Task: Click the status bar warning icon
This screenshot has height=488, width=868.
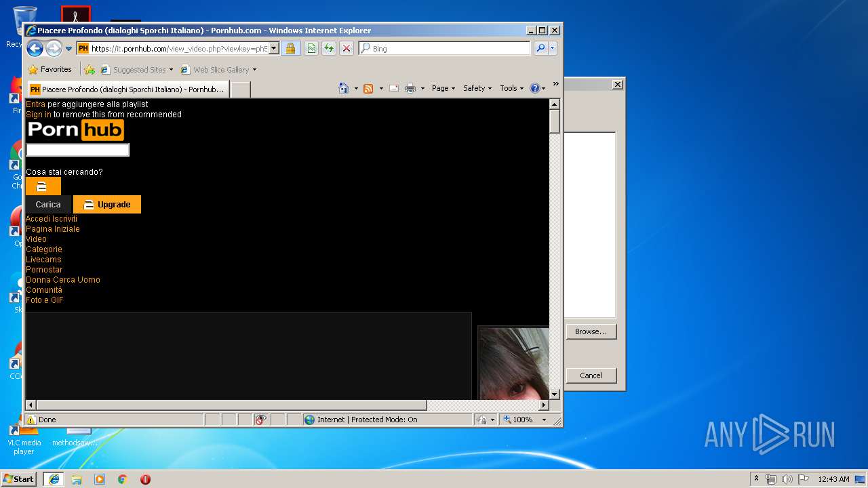Action: pos(31,420)
